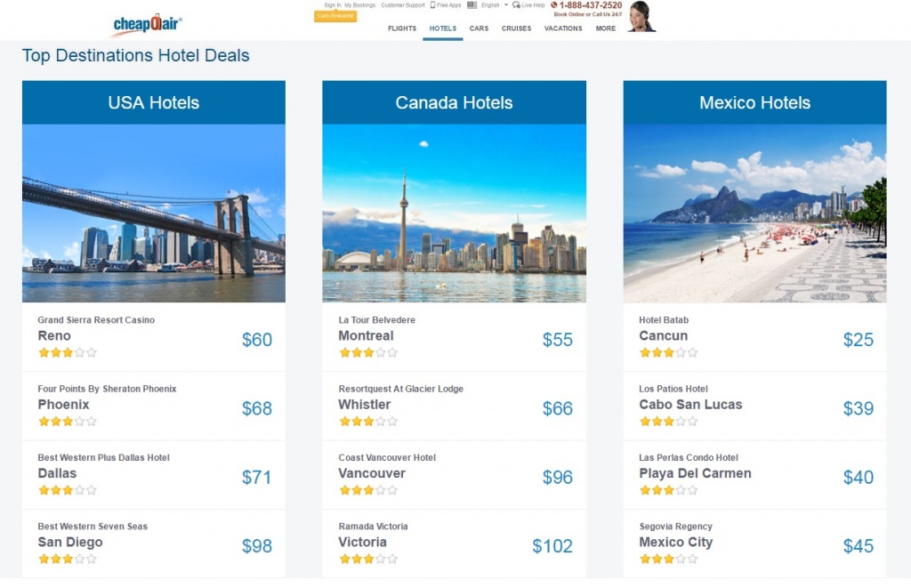Select the Whistler $66 hotel deal

[454, 407]
